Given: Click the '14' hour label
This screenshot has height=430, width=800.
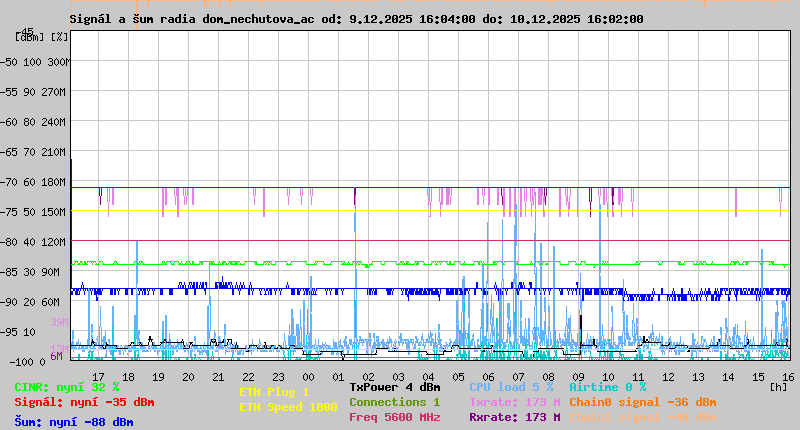Looking at the screenshot, I should pos(728,377).
